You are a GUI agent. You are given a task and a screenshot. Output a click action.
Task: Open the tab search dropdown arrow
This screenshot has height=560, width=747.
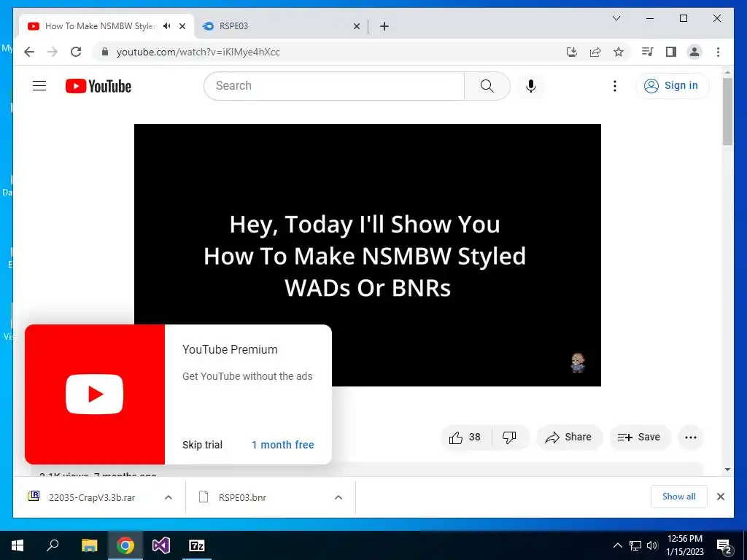[616, 18]
